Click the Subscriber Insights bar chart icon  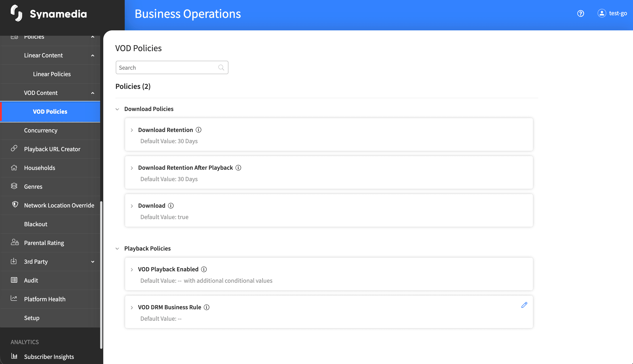(x=14, y=356)
